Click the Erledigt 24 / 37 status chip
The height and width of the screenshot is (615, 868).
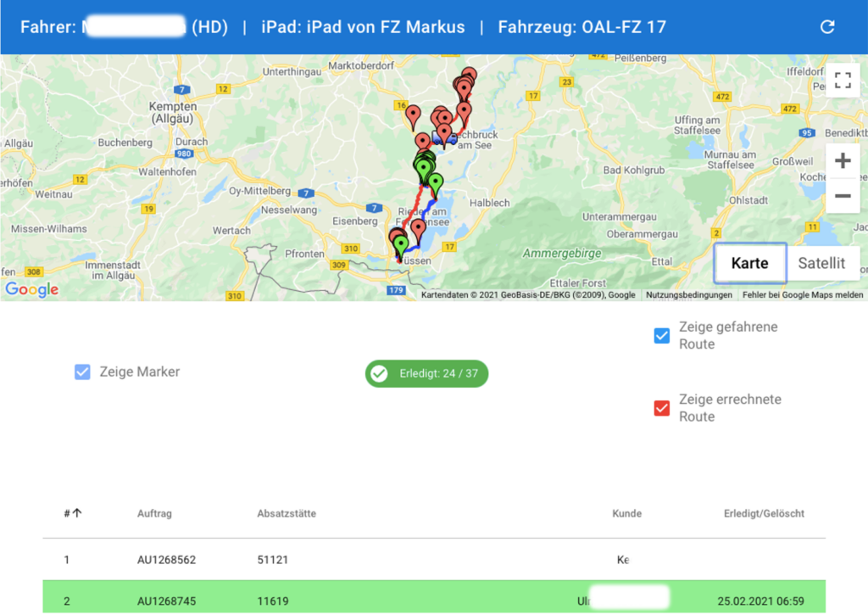426,373
